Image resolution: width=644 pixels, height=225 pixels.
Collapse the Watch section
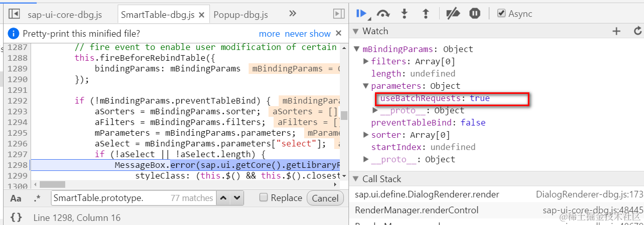point(357,32)
